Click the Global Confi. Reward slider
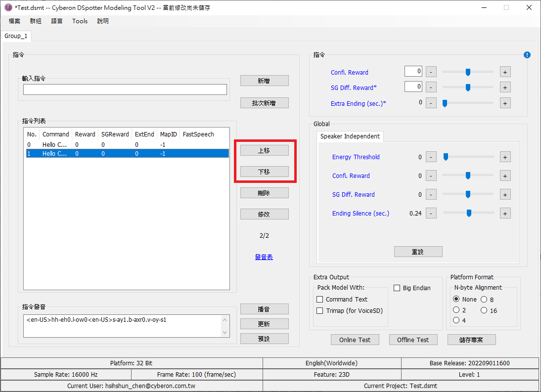The height and width of the screenshot is (392, 541). coord(468,176)
